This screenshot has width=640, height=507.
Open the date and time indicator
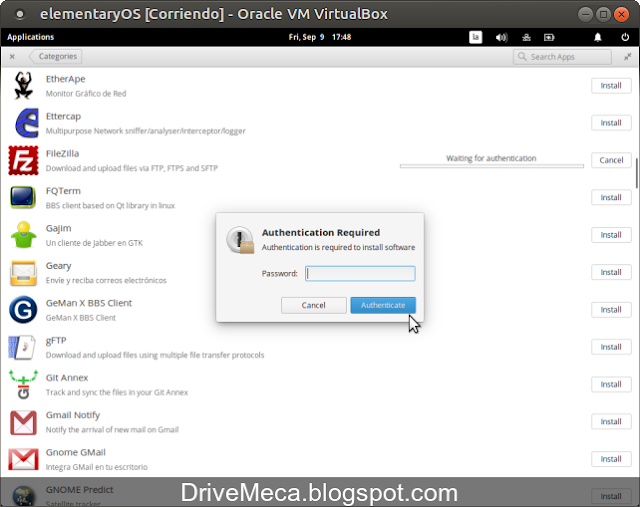[320, 37]
